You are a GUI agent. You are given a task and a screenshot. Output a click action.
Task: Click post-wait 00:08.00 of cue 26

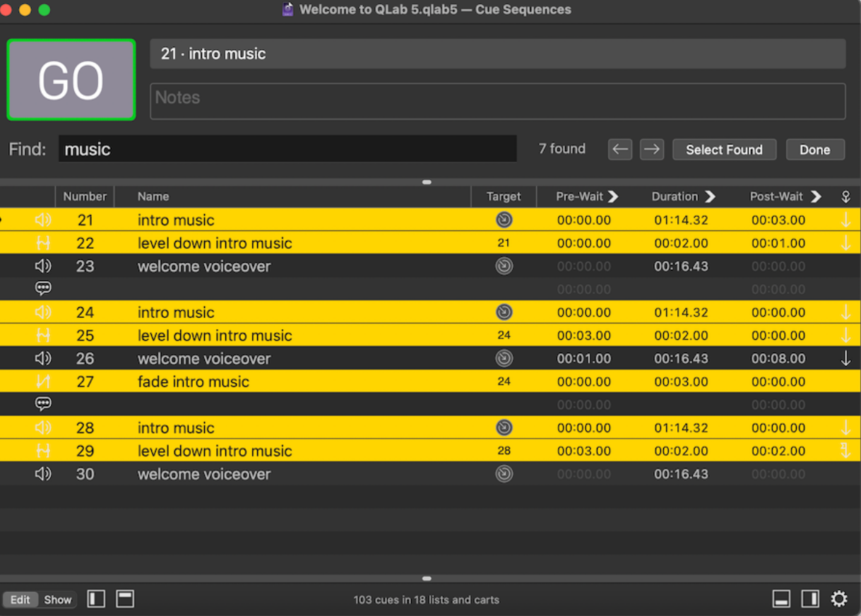pos(778,358)
